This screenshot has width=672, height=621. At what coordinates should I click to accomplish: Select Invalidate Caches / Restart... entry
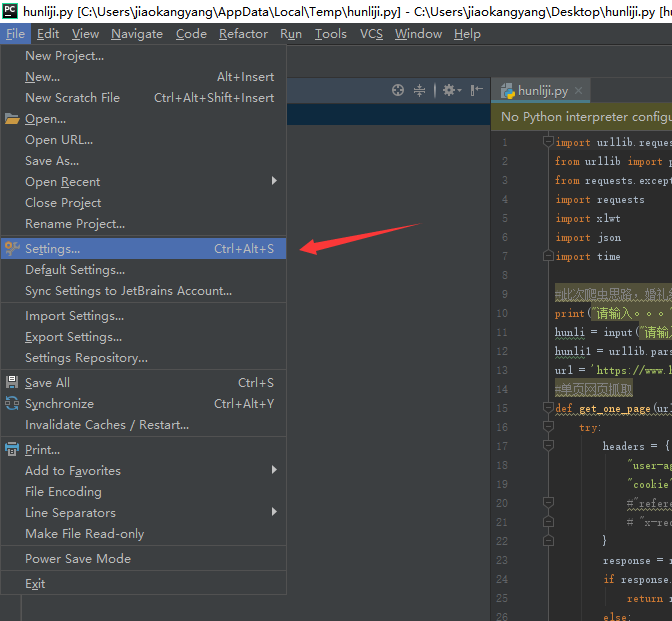click(144, 425)
